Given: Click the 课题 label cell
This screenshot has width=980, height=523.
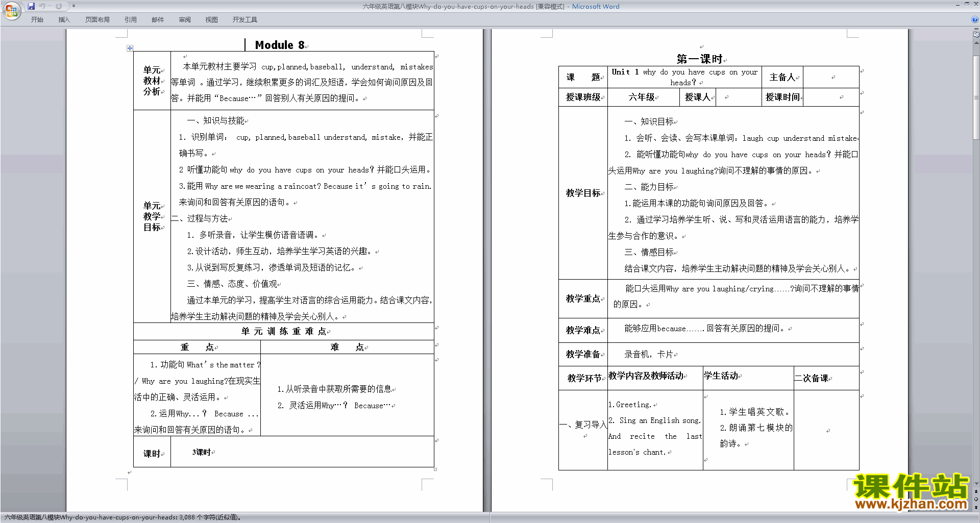Looking at the screenshot, I should pos(583,77).
